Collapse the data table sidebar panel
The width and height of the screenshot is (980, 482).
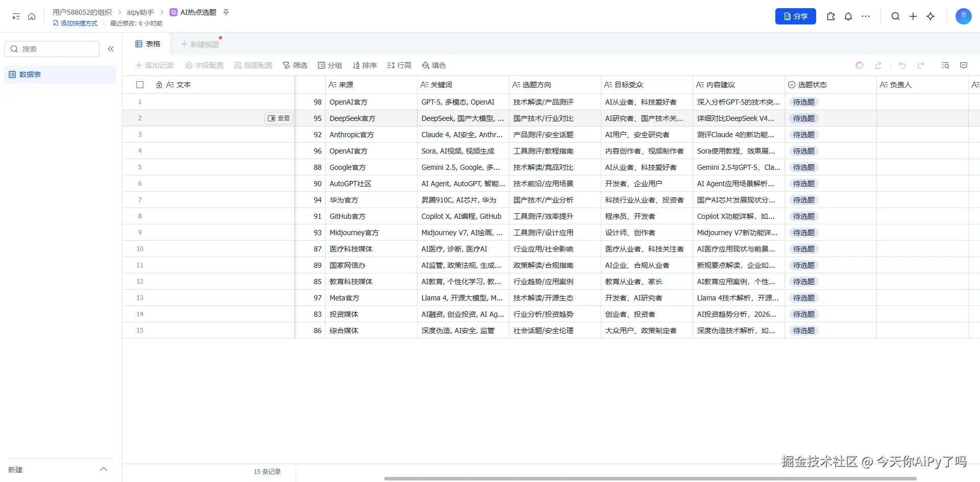point(111,49)
